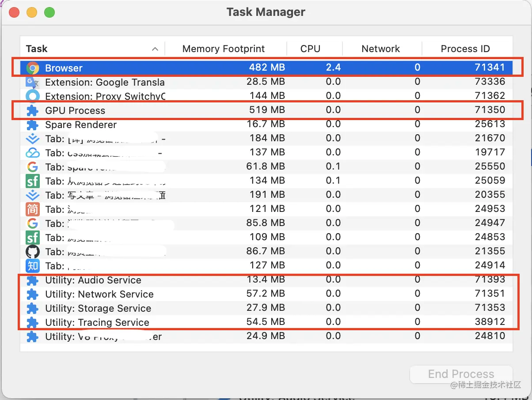Toggle sort arrow in Task column header
Image resolution: width=532 pixels, height=400 pixels.
click(x=155, y=49)
